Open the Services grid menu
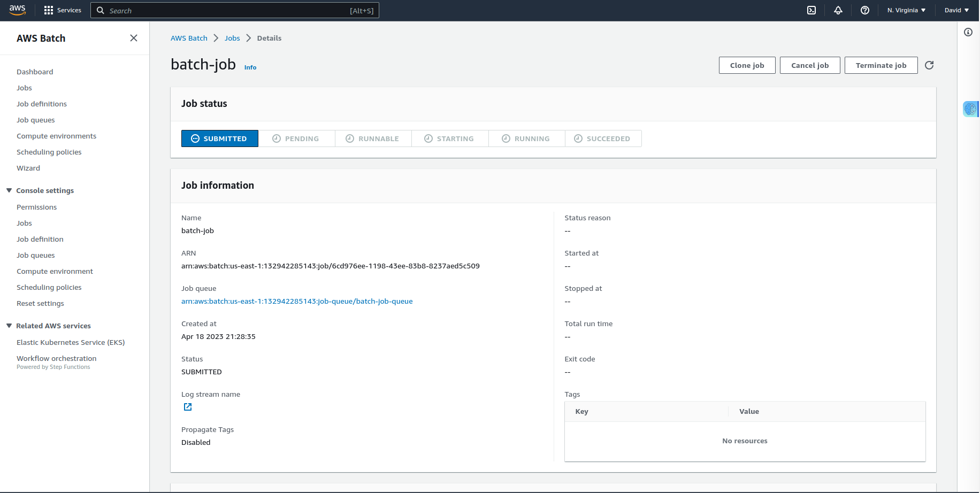 point(63,10)
